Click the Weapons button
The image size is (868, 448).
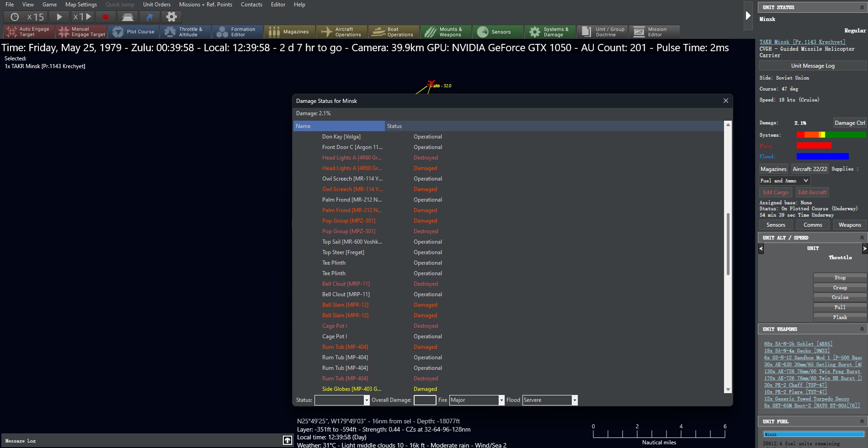[850, 225]
